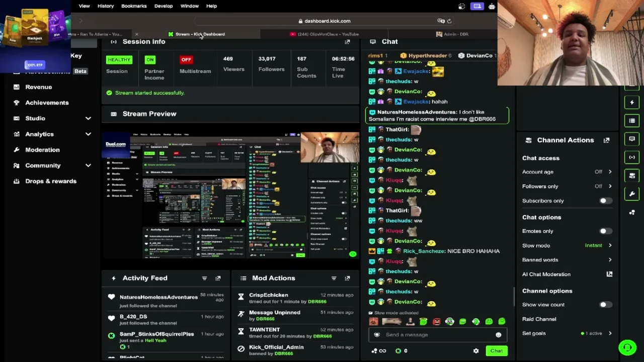Screen dimensions: 644x362
Task: Click the chat bubble sidebar icon
Action: coord(632,139)
